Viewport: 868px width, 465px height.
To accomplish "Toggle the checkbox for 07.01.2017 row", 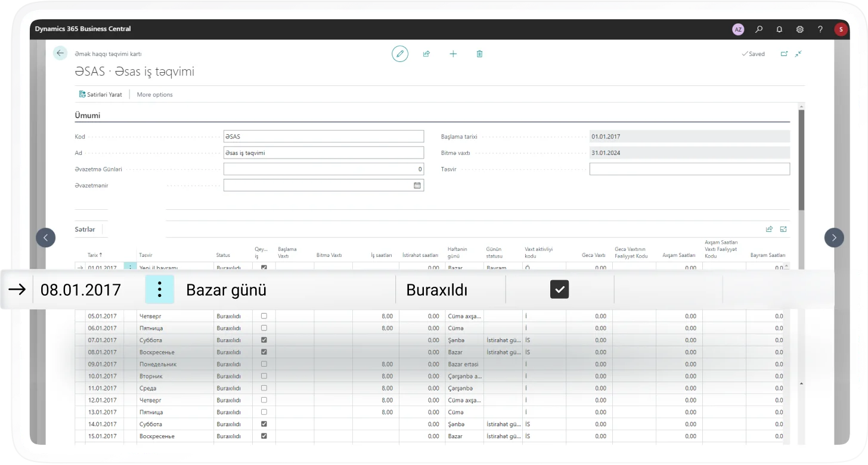I will [264, 340].
